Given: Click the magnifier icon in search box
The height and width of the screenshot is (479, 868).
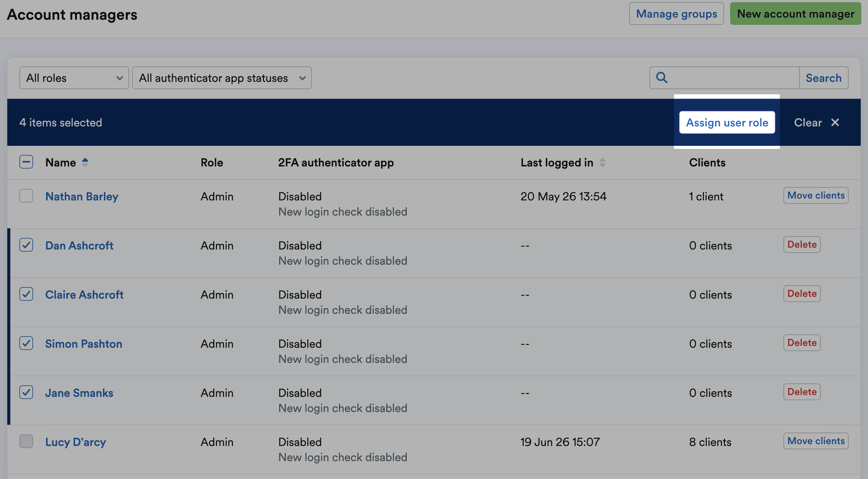Looking at the screenshot, I should click(661, 78).
